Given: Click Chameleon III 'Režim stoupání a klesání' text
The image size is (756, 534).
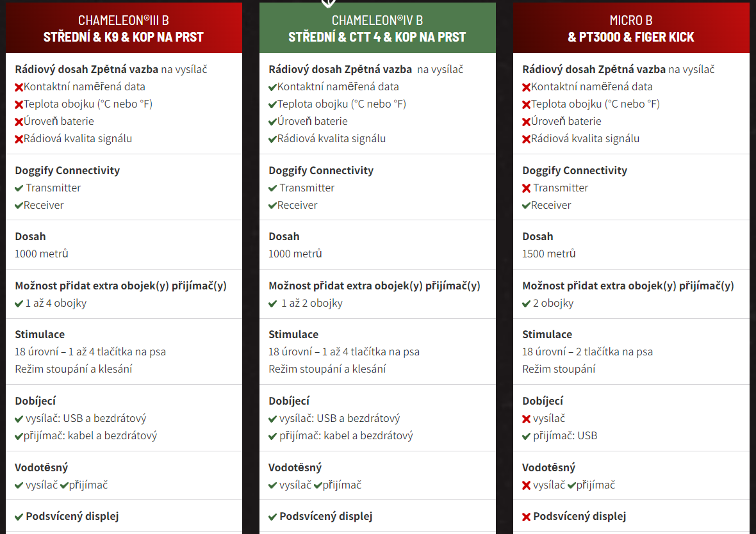Looking at the screenshot, I should [73, 369].
